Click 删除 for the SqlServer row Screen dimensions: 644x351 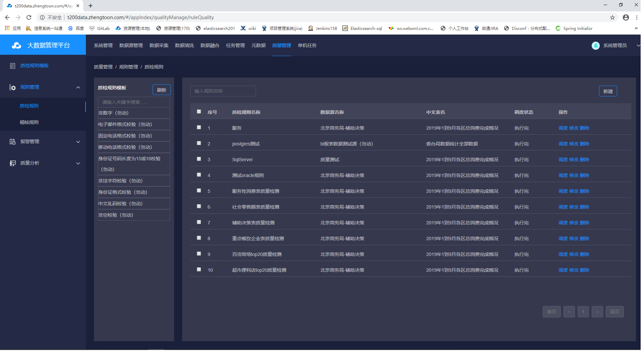click(x=585, y=160)
